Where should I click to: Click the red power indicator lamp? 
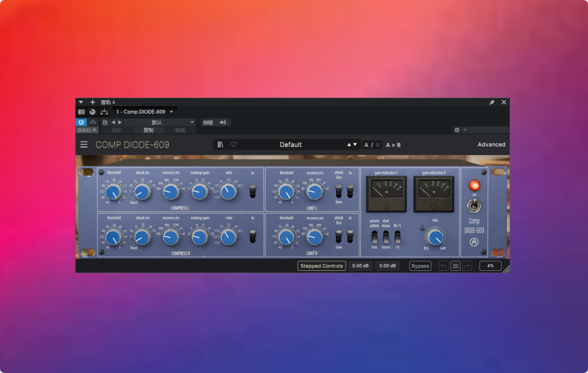(x=474, y=185)
